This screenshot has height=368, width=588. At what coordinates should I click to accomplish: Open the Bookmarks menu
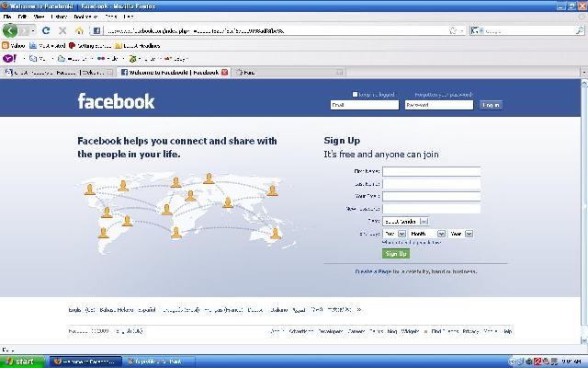click(x=85, y=17)
